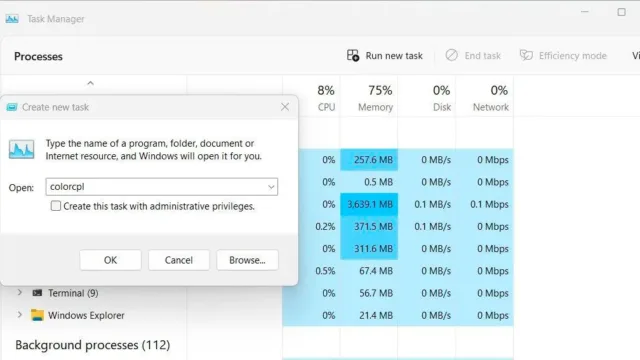640x360 pixels.
Task: Click OK to run colorcpl
Action: [x=110, y=260]
